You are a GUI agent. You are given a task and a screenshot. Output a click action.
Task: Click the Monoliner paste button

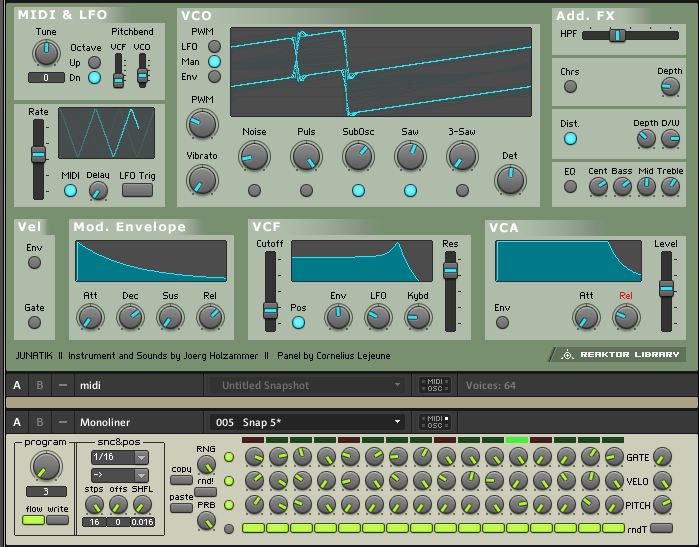181,508
